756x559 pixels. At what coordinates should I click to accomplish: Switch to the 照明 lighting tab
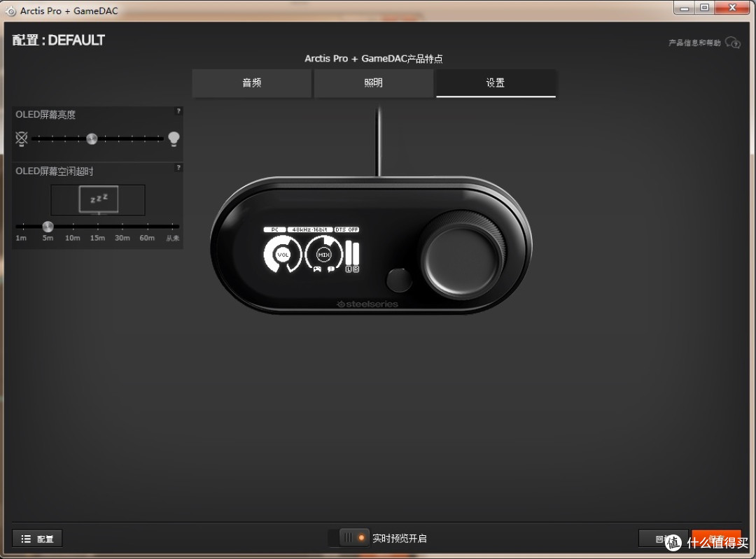click(x=374, y=83)
